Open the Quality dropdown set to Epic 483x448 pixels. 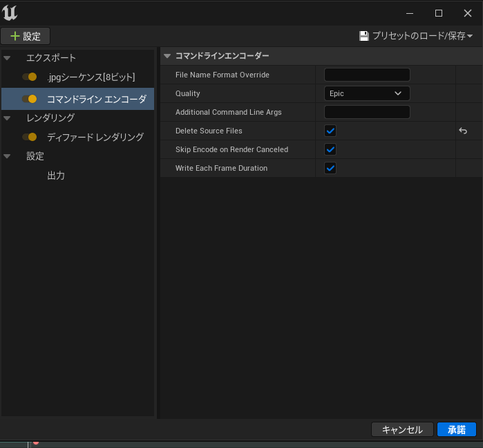pos(367,93)
